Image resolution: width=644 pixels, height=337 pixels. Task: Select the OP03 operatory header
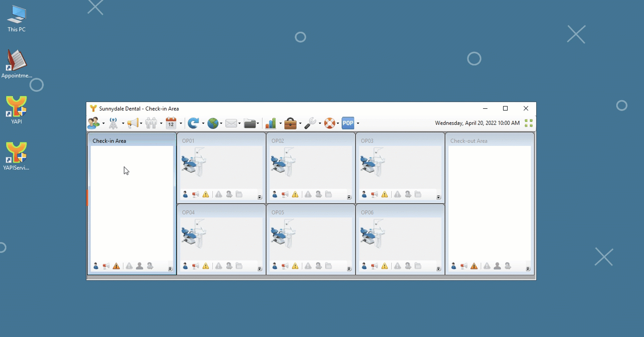[x=400, y=141]
